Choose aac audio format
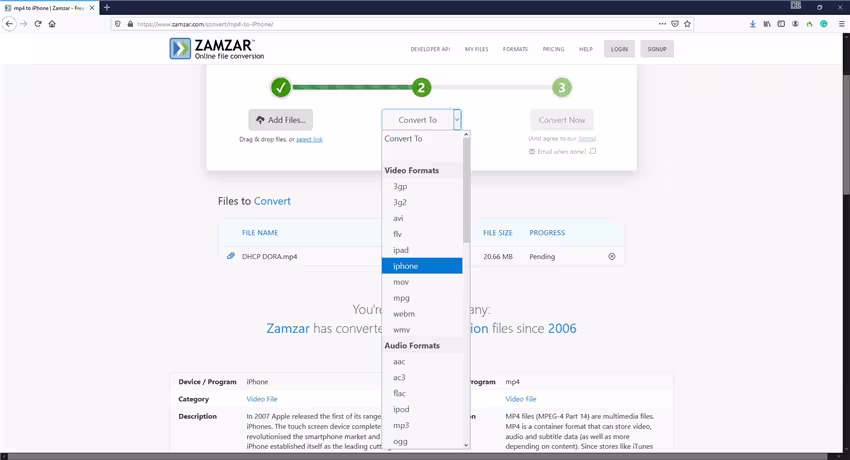850x460 pixels. (422, 361)
